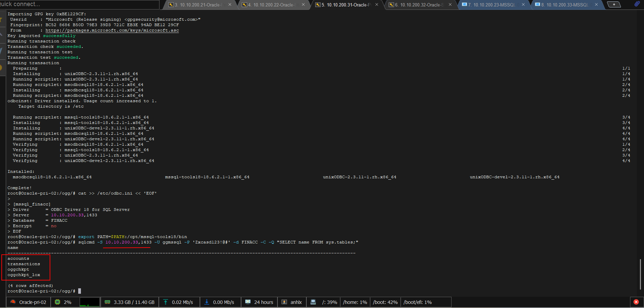Open a new terminal tab with plus button
The width and height of the screenshot is (644, 308).
(x=614, y=4)
